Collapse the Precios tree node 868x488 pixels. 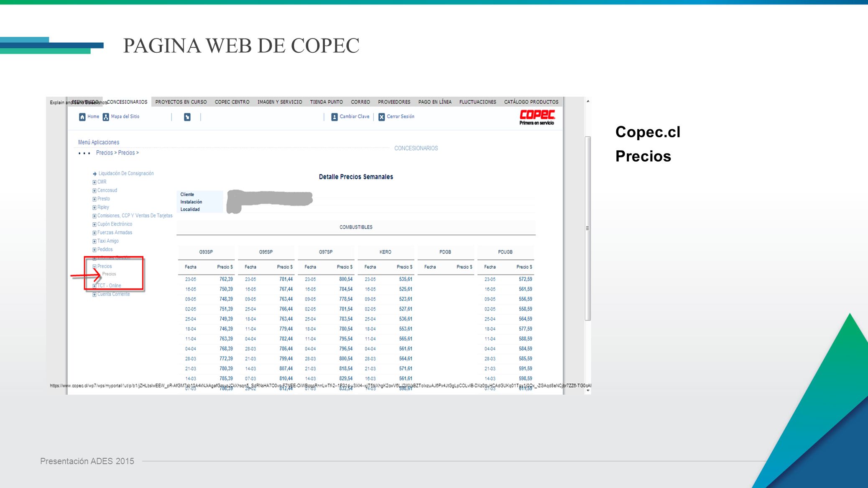pos(94,266)
